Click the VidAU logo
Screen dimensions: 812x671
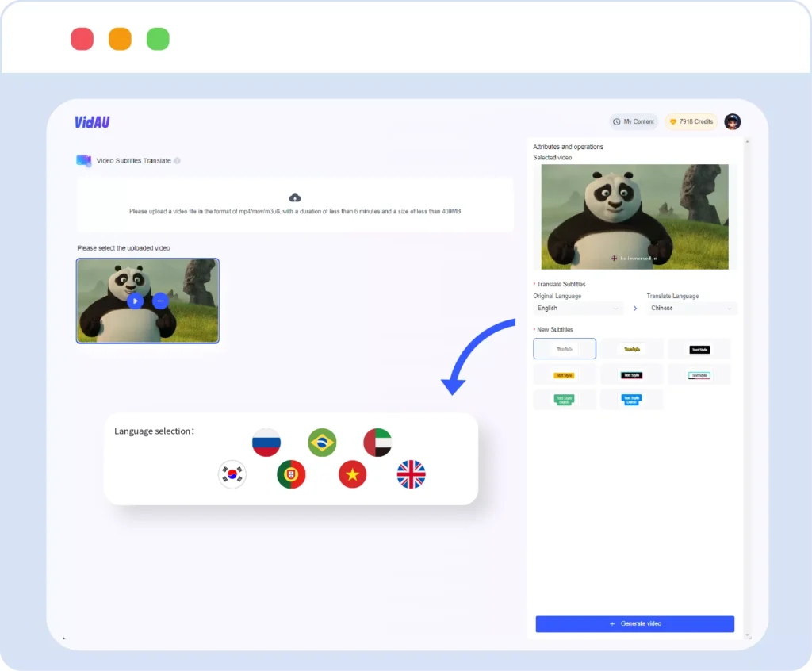[x=92, y=122]
